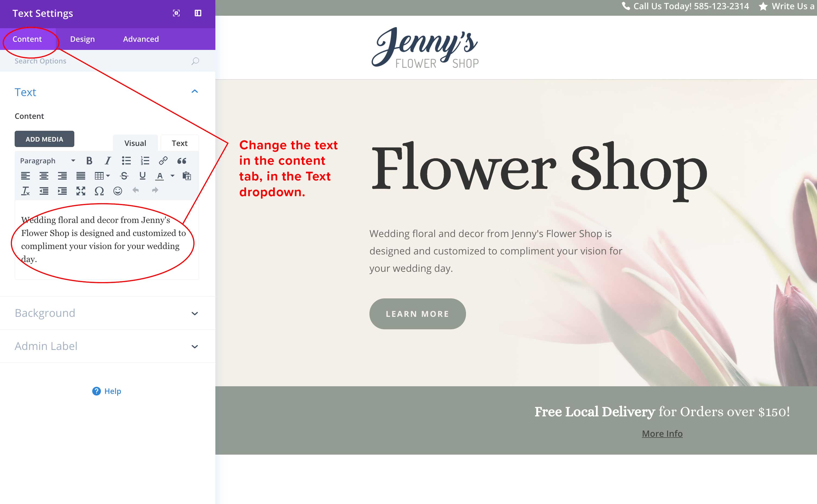Click inside the content editor text area
The image size is (817, 504).
tap(107, 239)
